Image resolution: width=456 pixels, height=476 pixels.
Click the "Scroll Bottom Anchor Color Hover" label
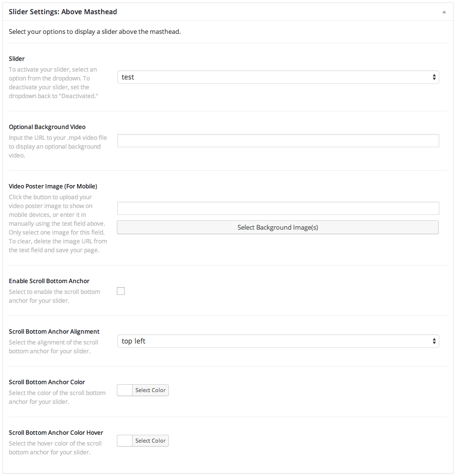click(56, 433)
